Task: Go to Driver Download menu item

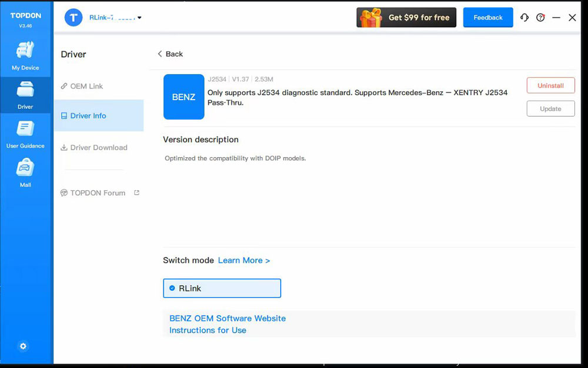Action: click(x=94, y=148)
